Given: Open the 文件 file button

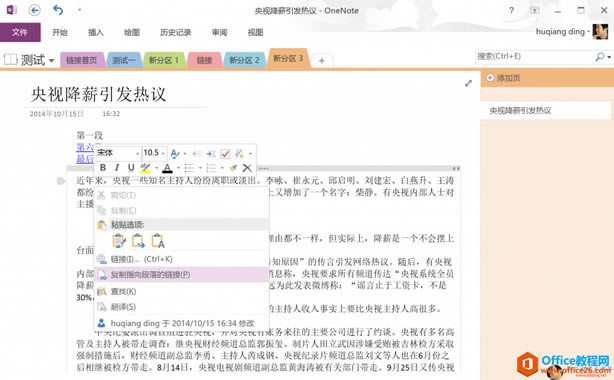Looking at the screenshot, I should pos(20,32).
